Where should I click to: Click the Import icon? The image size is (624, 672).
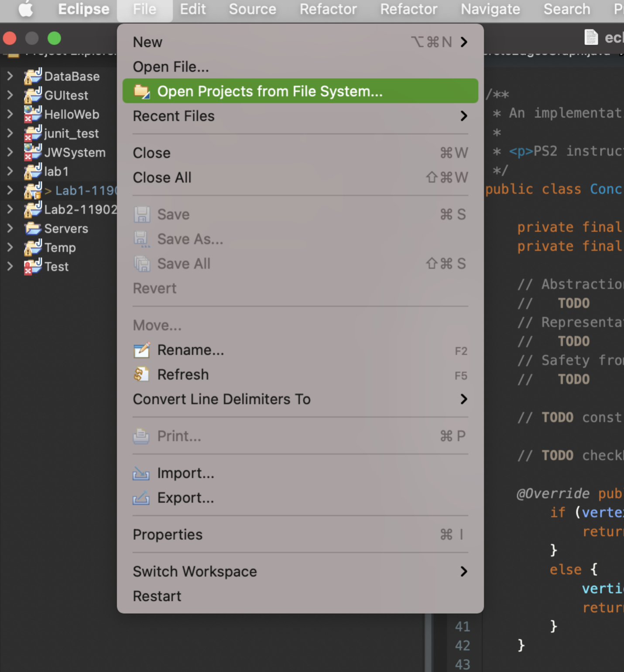point(141,473)
